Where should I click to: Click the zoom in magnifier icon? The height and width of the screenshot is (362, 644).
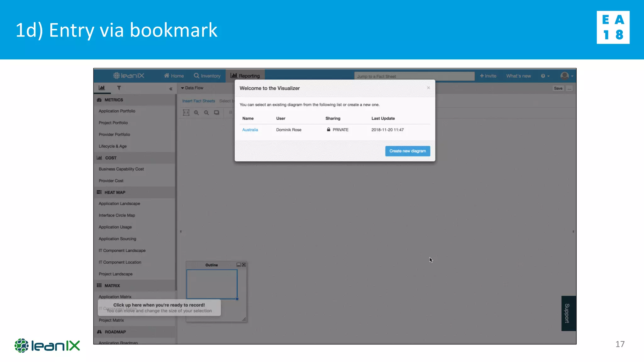click(196, 112)
